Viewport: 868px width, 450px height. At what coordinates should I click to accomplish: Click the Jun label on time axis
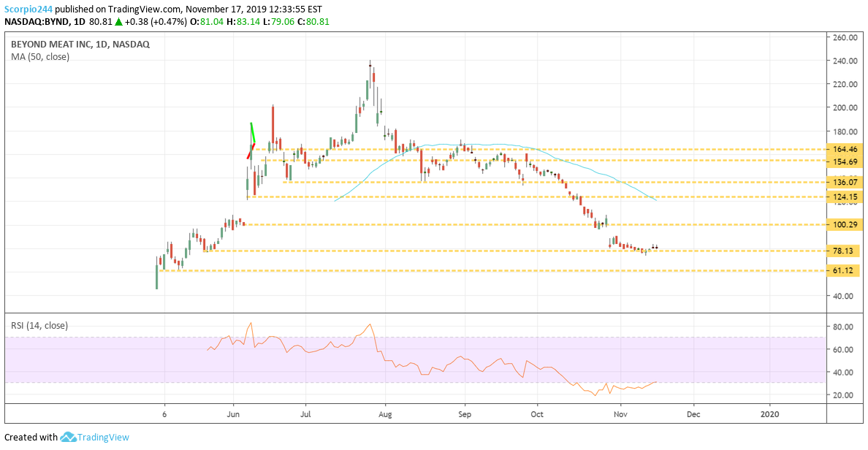(x=233, y=414)
